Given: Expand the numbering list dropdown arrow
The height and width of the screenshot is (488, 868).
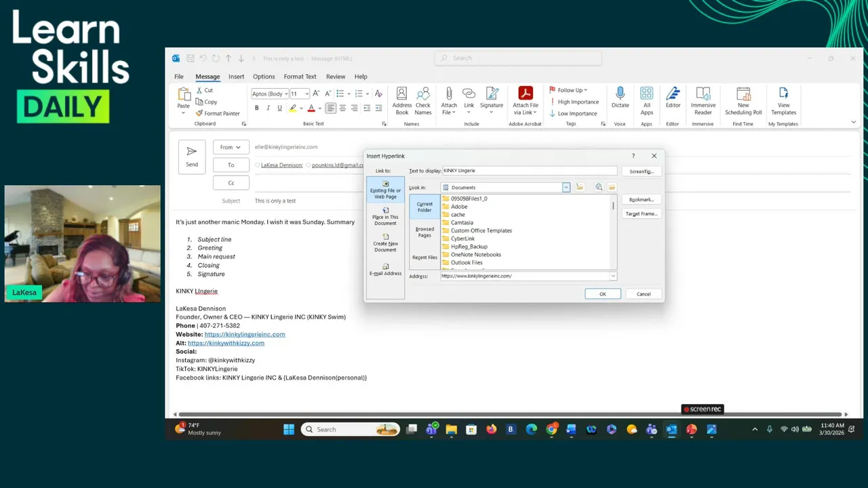Looking at the screenshot, I should pos(368,94).
